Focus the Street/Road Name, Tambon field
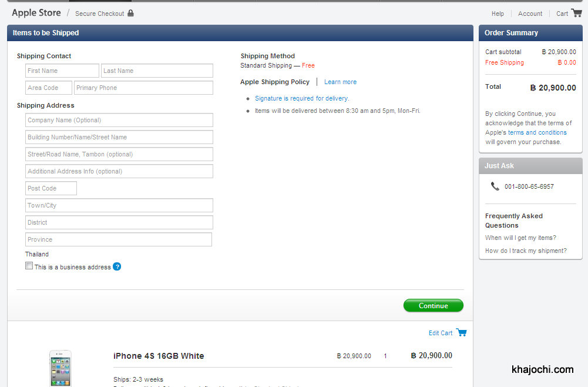Viewport: 588px width, 387px height. click(x=119, y=154)
